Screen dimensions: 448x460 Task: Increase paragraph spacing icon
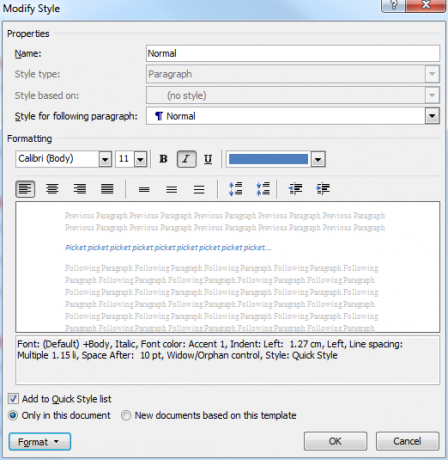pos(236,189)
